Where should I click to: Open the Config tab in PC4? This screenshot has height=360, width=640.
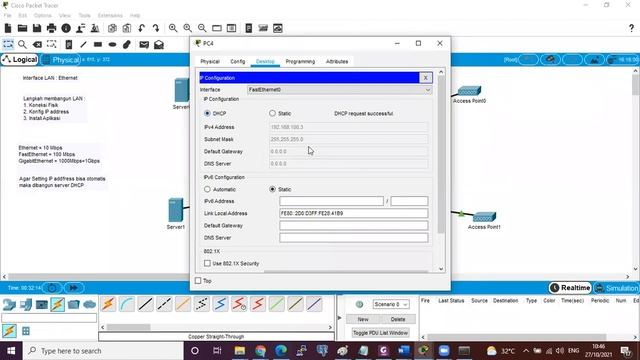pyautogui.click(x=238, y=62)
